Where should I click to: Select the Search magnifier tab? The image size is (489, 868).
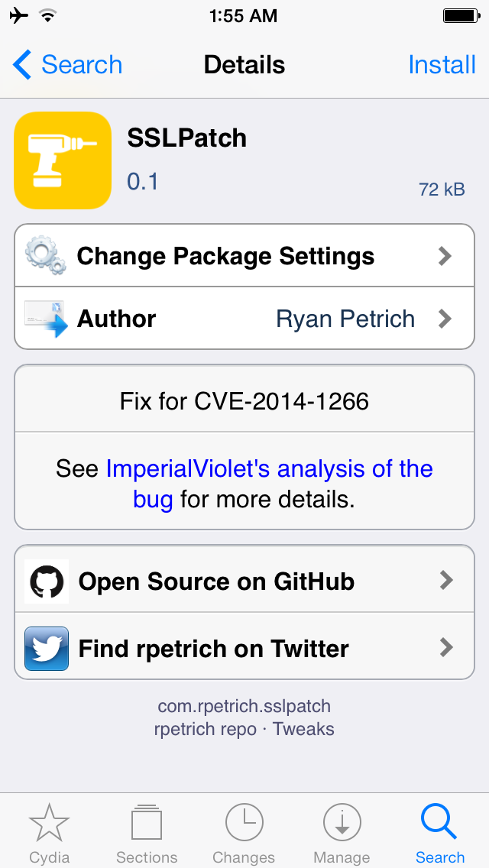click(x=439, y=834)
